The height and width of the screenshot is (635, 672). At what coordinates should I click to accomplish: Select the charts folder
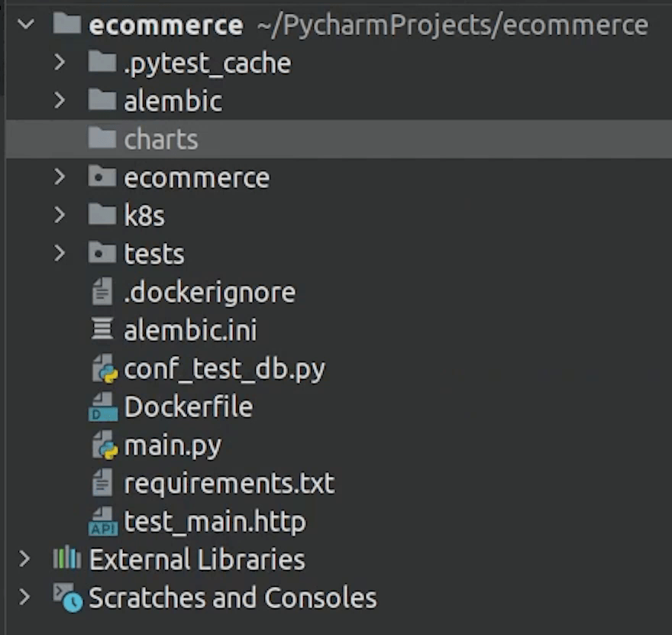point(160,139)
